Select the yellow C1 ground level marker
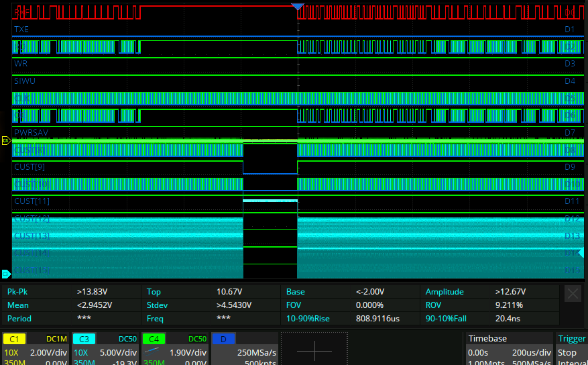Image resolution: width=588 pixels, height=365 pixels. (x=5, y=141)
